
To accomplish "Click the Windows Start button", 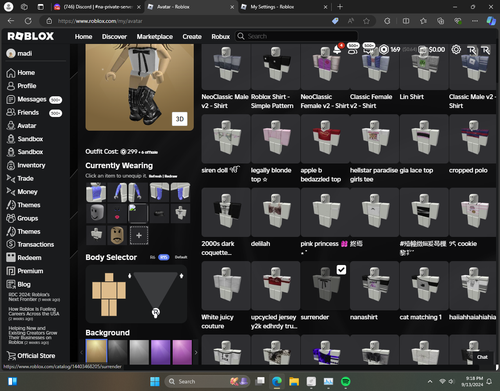I will [155, 381].
